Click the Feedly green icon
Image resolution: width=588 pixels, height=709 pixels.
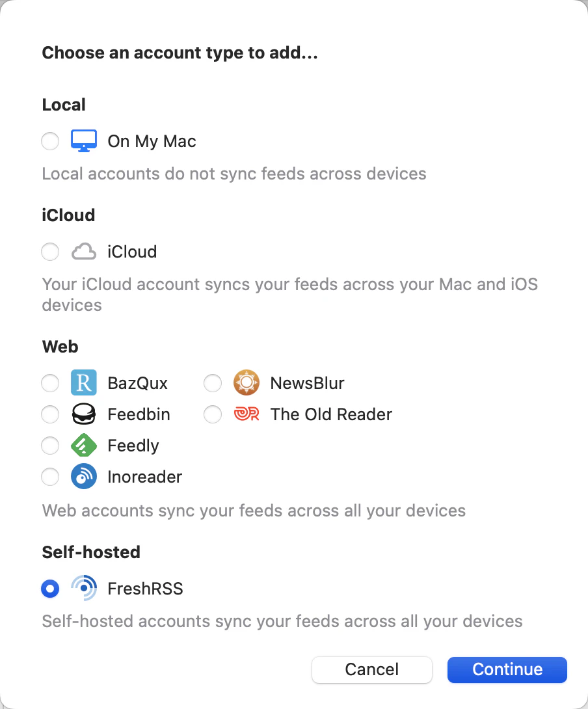pos(84,446)
